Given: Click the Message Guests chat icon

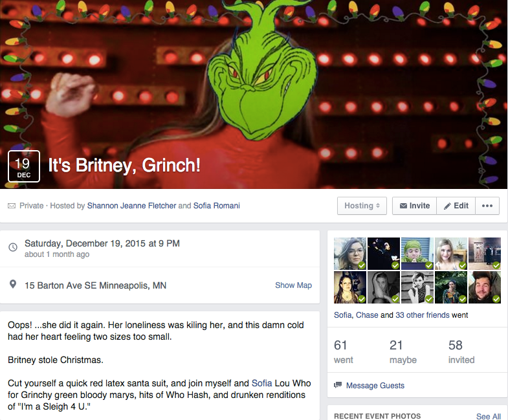Looking at the screenshot, I should [338, 385].
